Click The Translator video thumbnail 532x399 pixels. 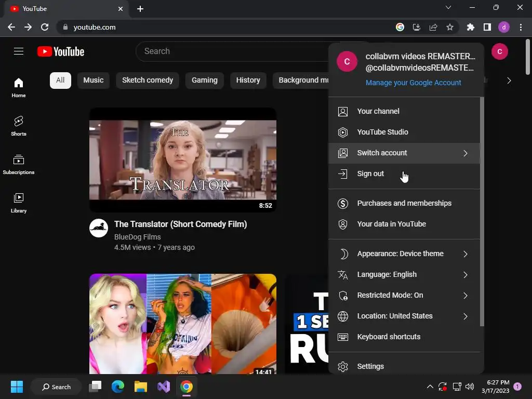pyautogui.click(x=183, y=160)
